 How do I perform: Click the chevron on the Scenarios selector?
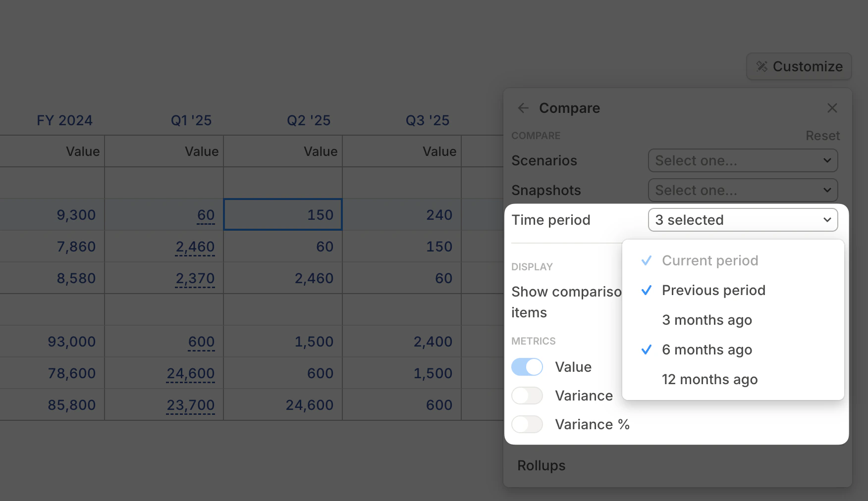[x=827, y=160]
